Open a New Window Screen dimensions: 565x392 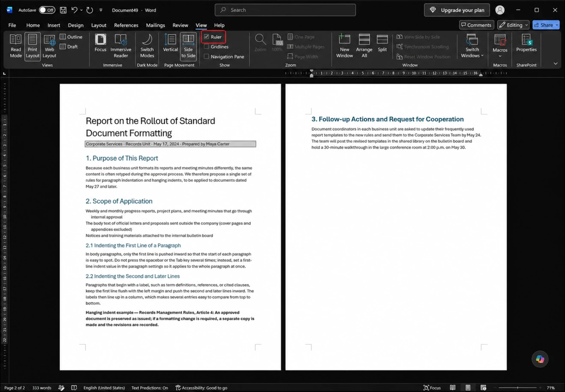click(x=344, y=46)
